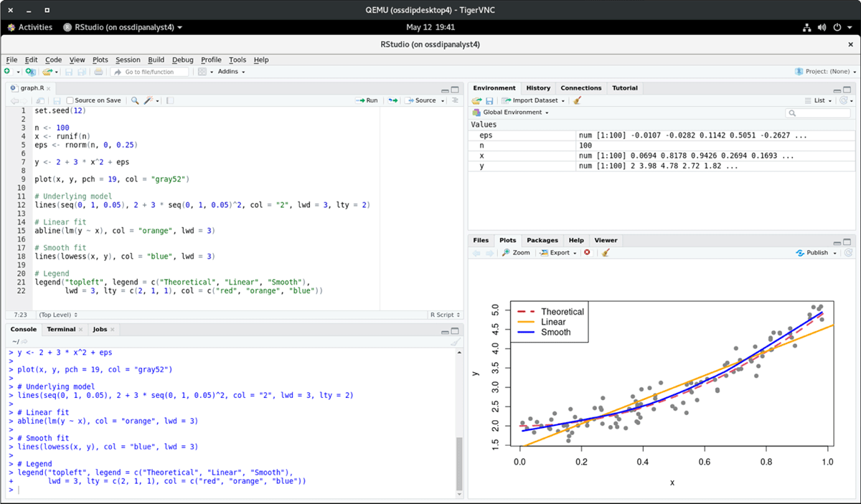Click the Environment search field
The width and height of the screenshot is (861, 504).
pos(818,113)
